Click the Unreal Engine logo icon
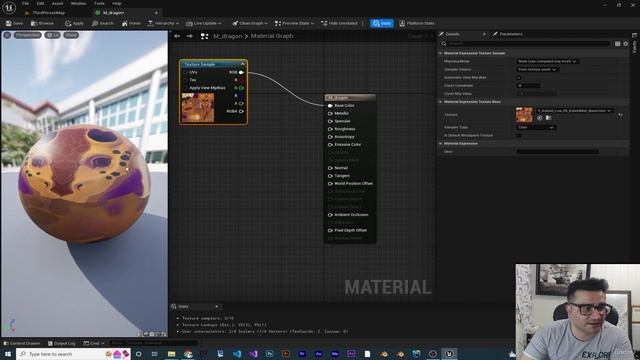The image size is (640, 360). point(9,7)
